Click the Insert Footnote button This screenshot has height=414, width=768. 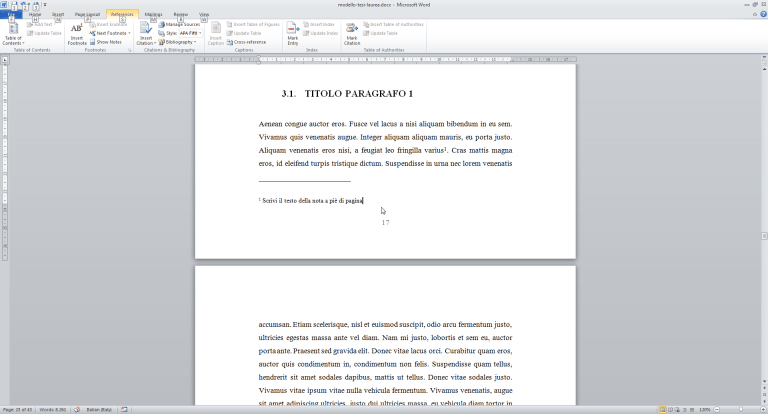point(77,34)
